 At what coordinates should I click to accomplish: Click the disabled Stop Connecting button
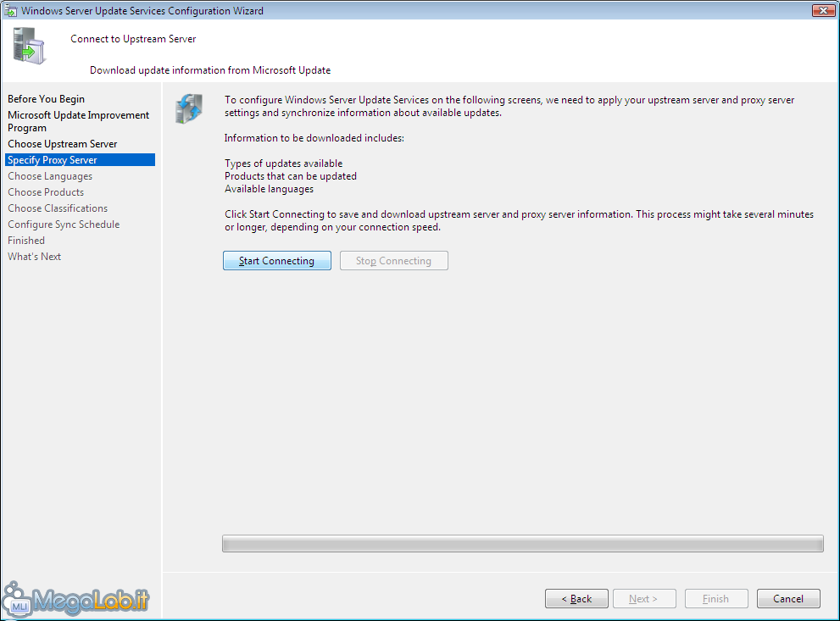(x=394, y=261)
